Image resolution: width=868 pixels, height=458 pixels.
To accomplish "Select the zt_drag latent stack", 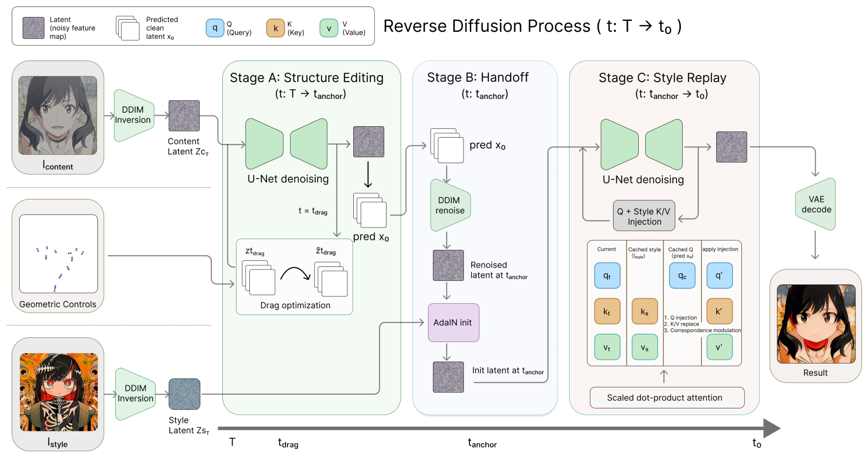I will (x=258, y=278).
